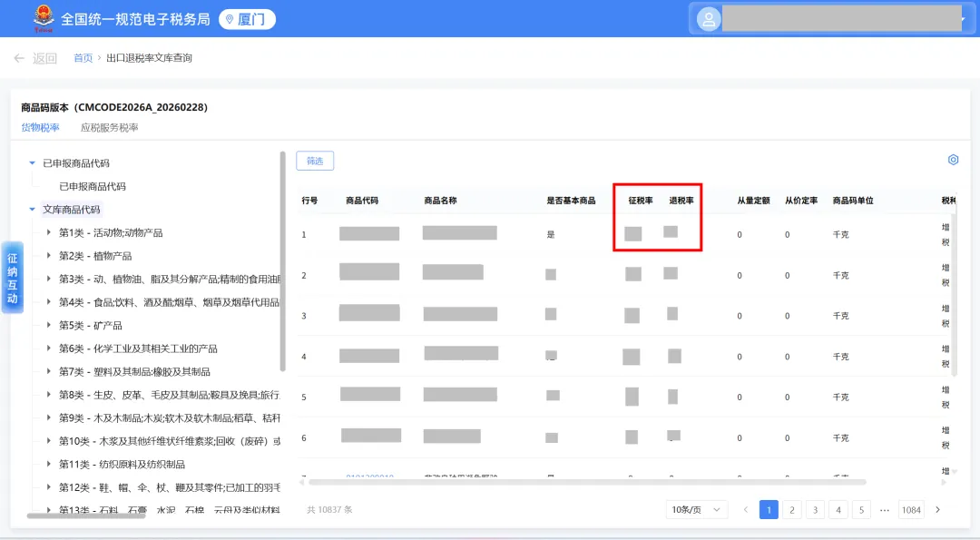Expand 第7类 塑料及其制品 category
This screenshot has height=540, width=980.
coord(49,371)
